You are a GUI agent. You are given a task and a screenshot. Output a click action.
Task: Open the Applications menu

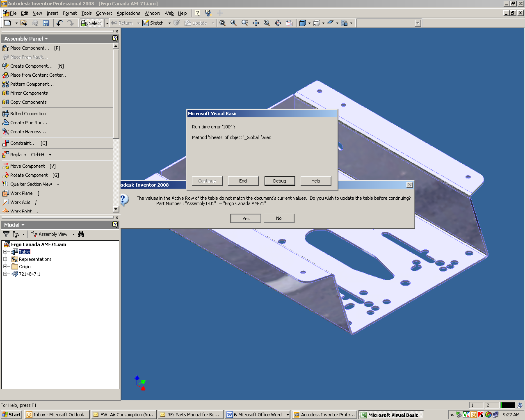pos(128,13)
